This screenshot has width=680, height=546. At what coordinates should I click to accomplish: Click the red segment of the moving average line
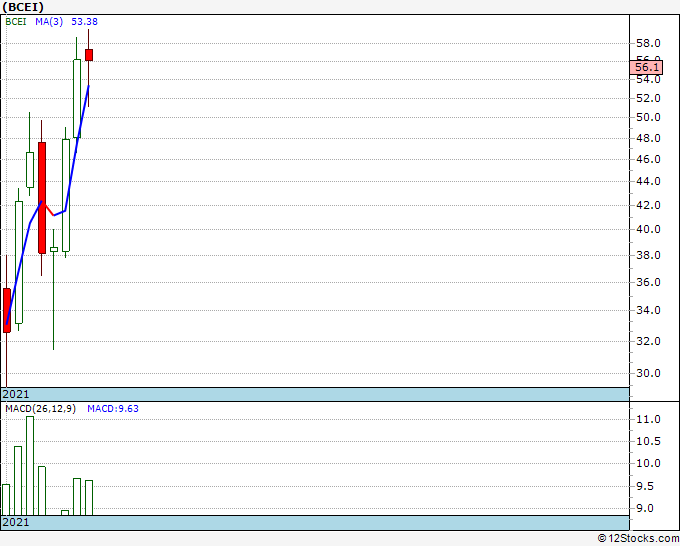(48, 209)
